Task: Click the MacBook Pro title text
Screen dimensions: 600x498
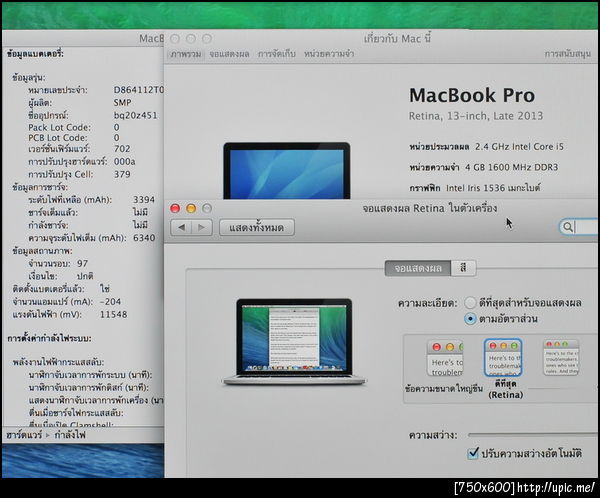Action: tap(472, 95)
